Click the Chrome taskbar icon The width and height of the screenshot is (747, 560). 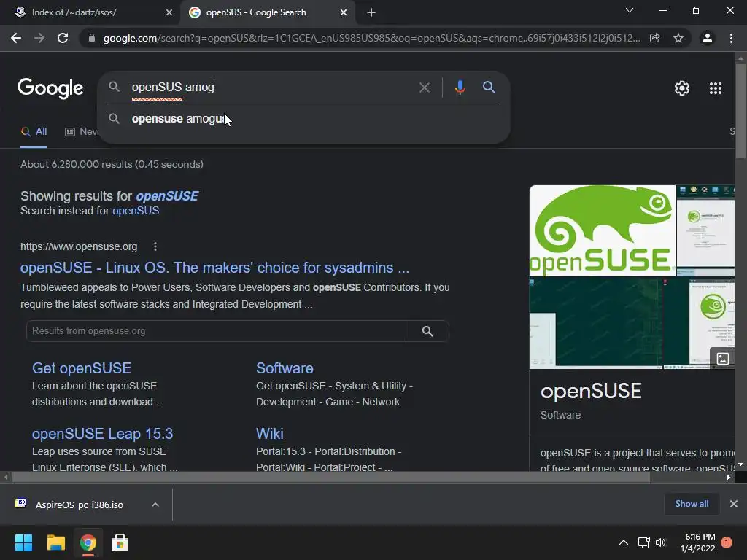(x=88, y=542)
